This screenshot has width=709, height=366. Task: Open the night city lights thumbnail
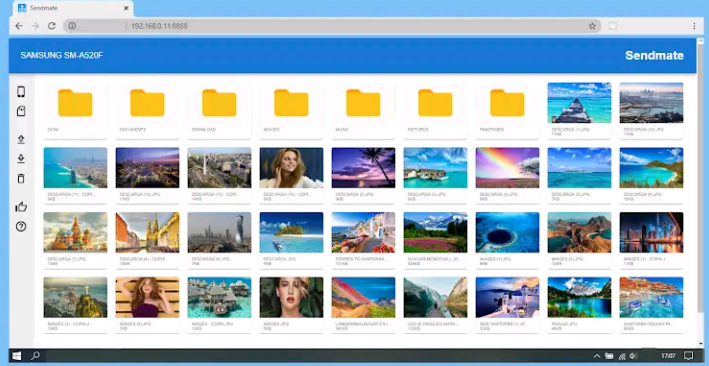(x=147, y=167)
